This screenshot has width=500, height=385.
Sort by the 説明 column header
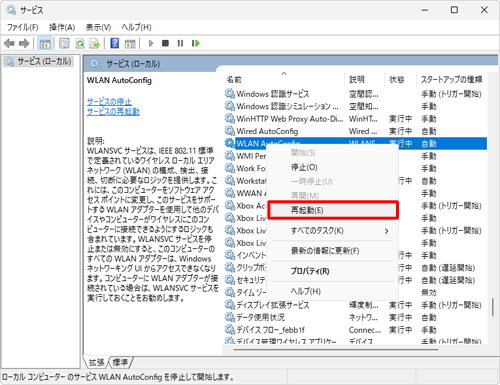point(364,79)
